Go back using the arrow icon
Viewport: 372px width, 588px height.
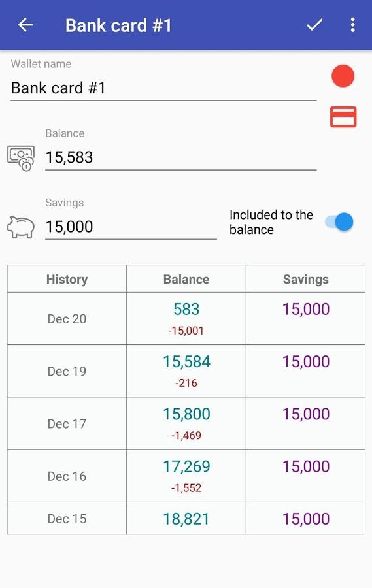click(x=25, y=25)
